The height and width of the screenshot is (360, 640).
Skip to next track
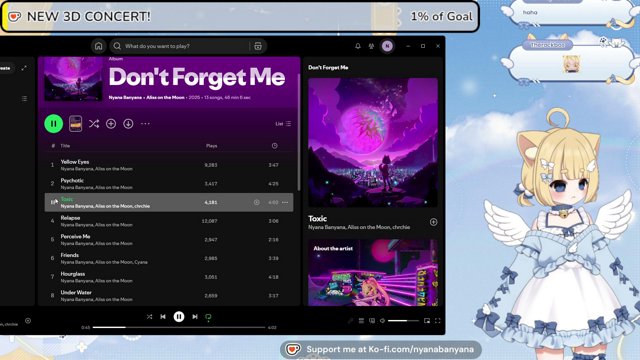coord(195,317)
